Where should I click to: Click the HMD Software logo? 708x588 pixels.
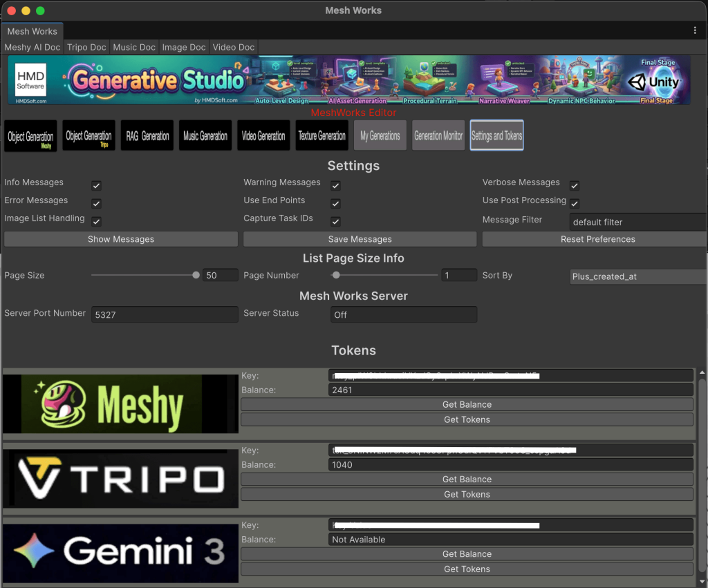[x=30, y=80]
